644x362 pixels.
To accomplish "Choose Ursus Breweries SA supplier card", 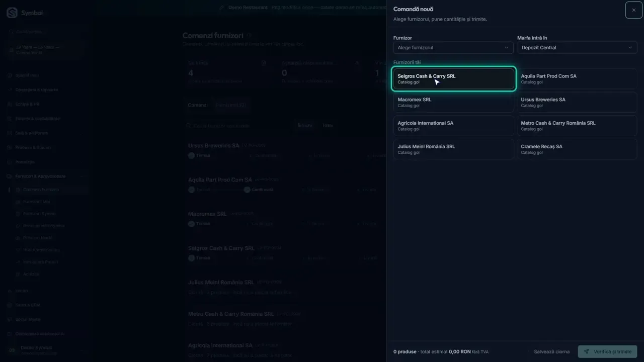I will (x=577, y=102).
